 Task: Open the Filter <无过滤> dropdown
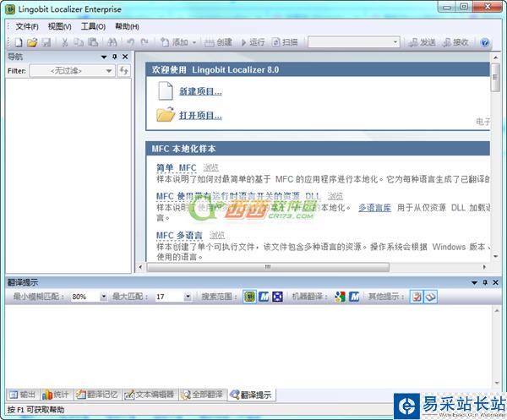click(x=72, y=70)
